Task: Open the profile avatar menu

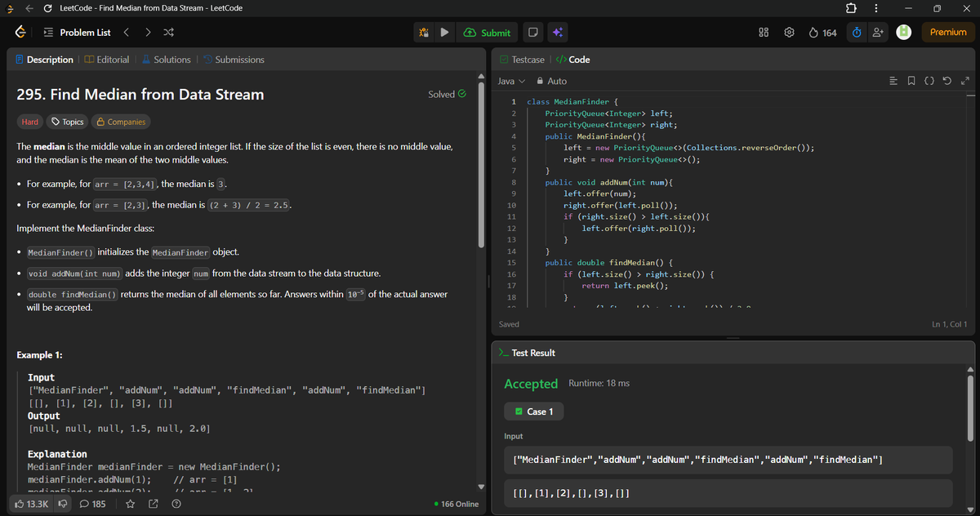Action: [x=904, y=33]
